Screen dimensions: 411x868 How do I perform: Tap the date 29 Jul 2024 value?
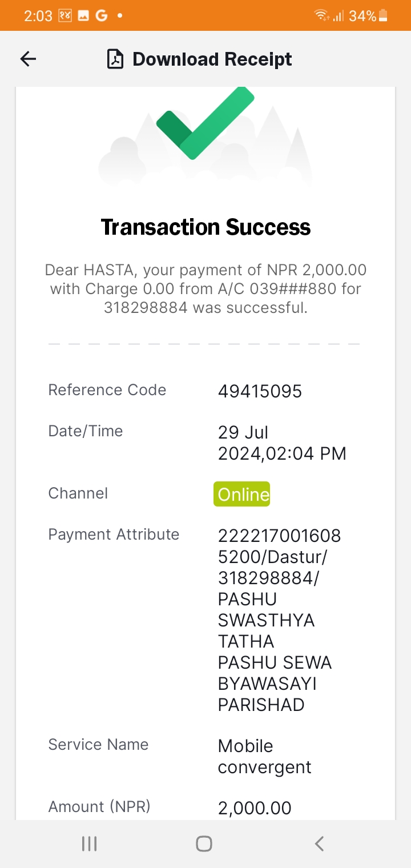coord(282,443)
